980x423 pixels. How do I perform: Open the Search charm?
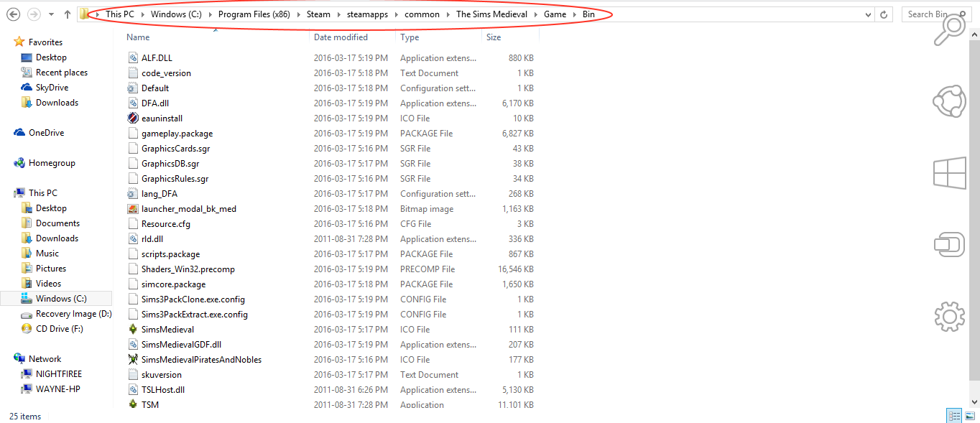coord(949,30)
